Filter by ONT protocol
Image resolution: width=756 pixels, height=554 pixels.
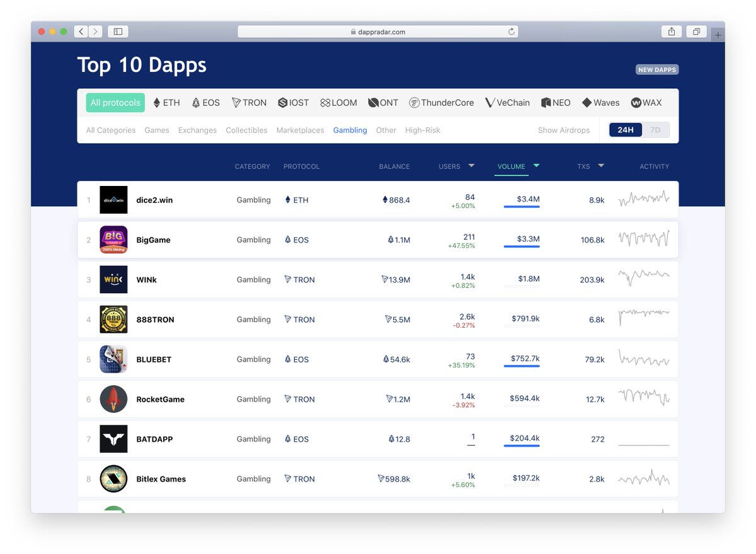383,103
